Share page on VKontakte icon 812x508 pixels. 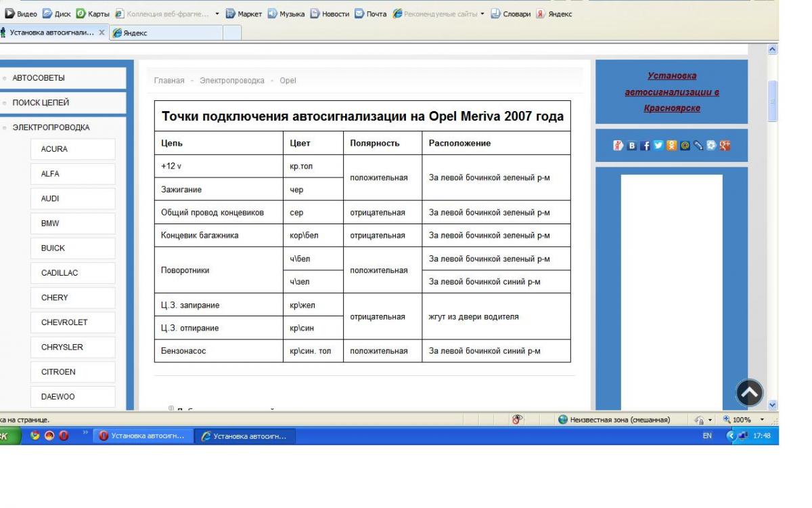pos(631,145)
